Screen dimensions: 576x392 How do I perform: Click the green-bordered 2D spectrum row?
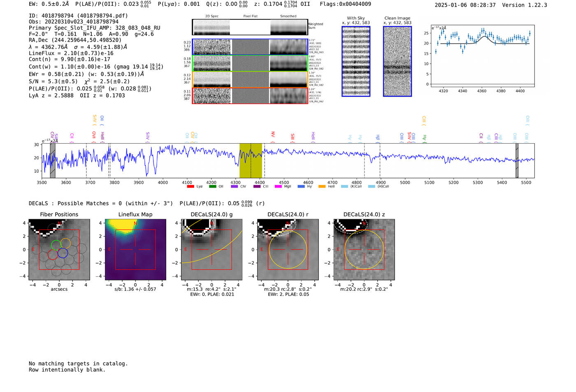coord(250,63)
